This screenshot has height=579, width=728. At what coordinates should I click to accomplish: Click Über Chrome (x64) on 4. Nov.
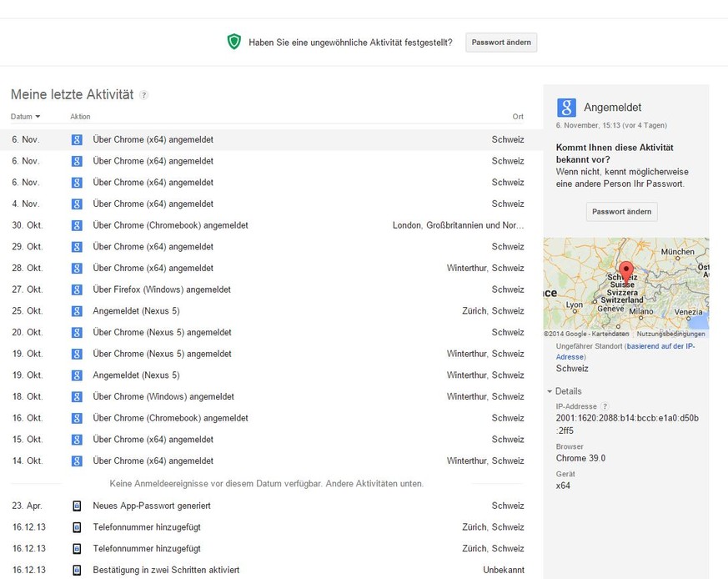coord(153,204)
